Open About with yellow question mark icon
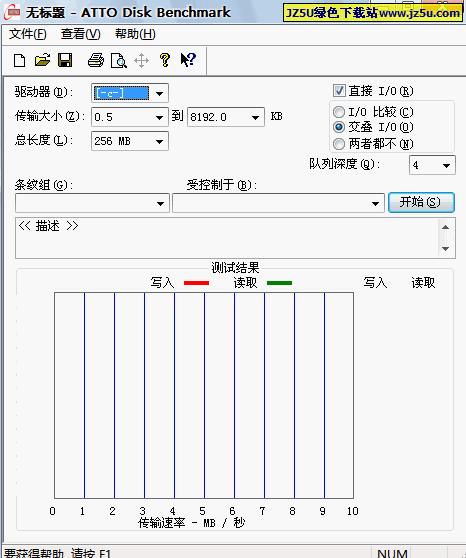This screenshot has height=558, width=466. pos(164,60)
